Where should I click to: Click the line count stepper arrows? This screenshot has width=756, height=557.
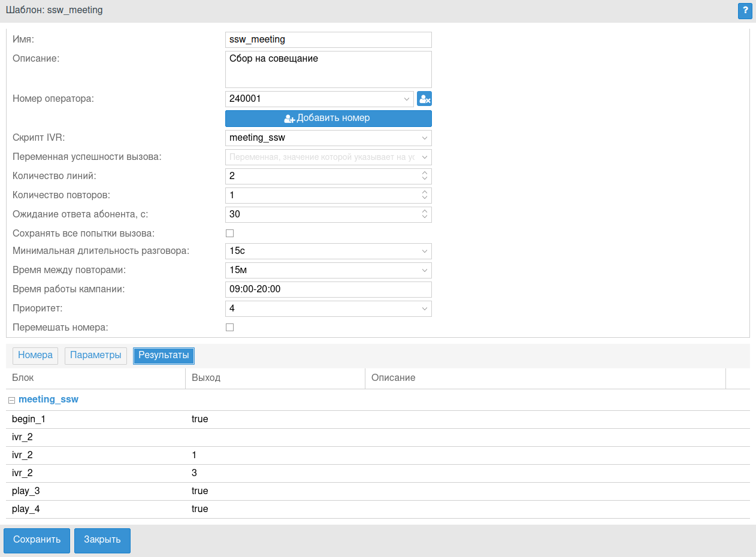point(424,176)
